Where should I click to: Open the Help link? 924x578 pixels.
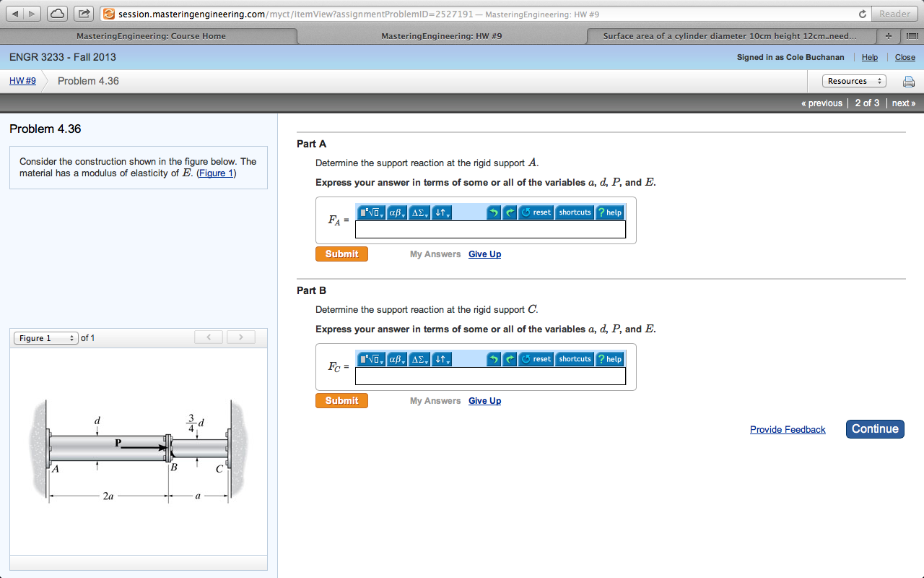click(870, 58)
